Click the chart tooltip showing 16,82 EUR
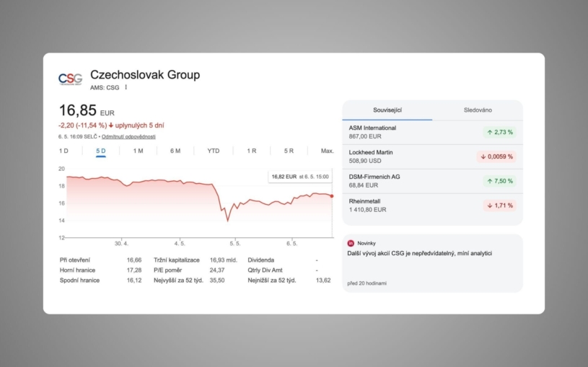The height and width of the screenshot is (367, 588). tap(300, 177)
